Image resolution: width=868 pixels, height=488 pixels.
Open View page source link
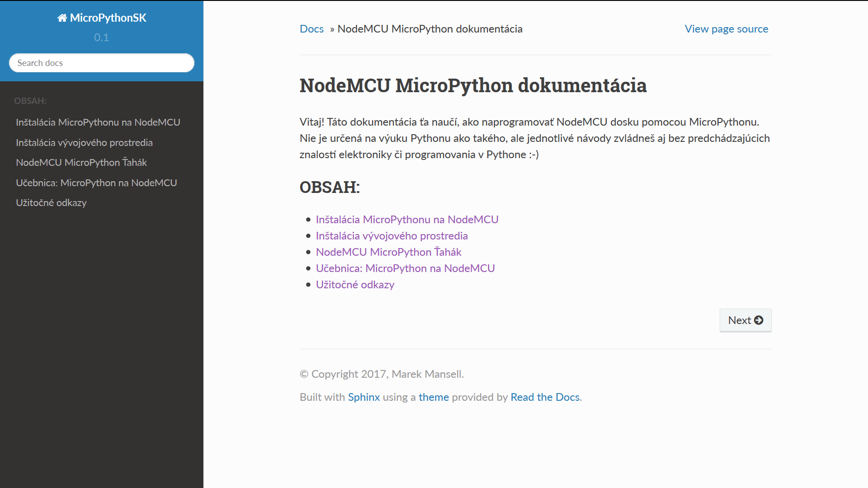[x=726, y=29]
